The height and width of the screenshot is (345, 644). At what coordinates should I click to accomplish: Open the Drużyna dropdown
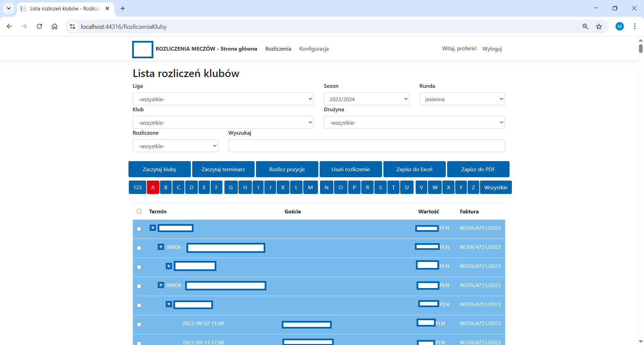pyautogui.click(x=415, y=122)
